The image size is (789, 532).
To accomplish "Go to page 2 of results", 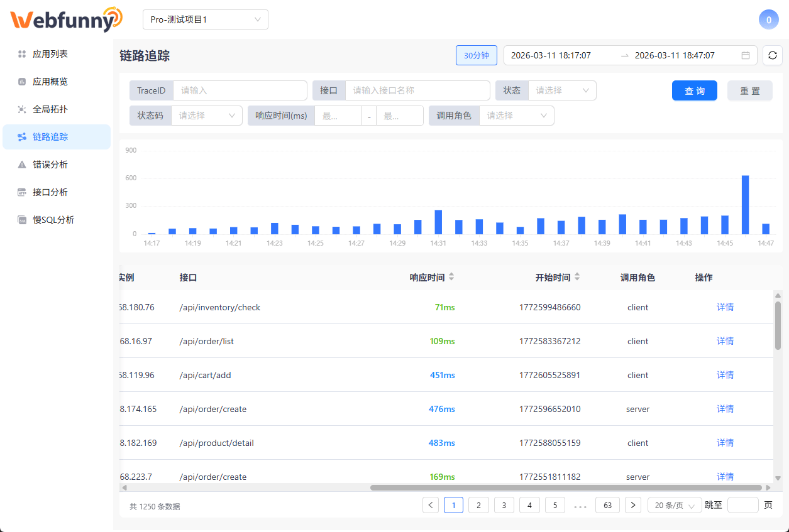I will [478, 504].
